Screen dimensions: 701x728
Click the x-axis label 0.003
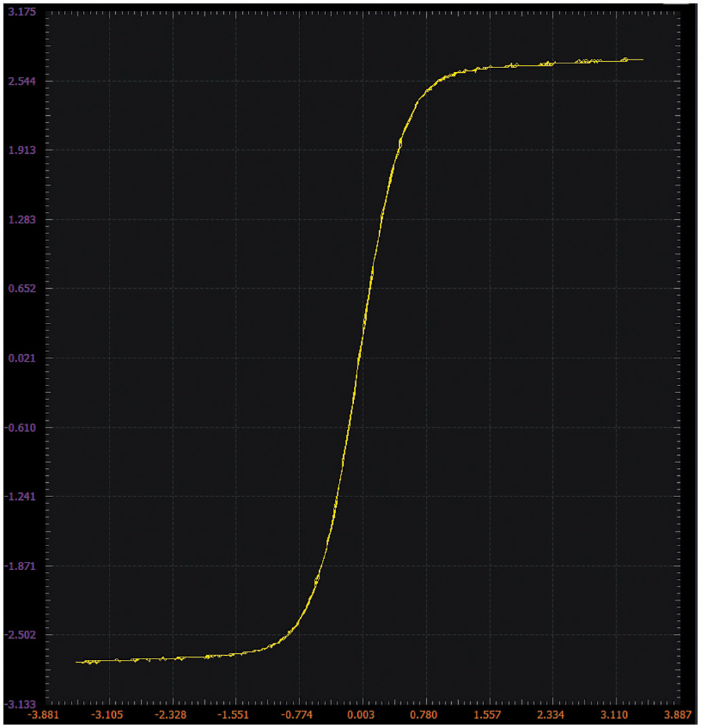(x=361, y=716)
